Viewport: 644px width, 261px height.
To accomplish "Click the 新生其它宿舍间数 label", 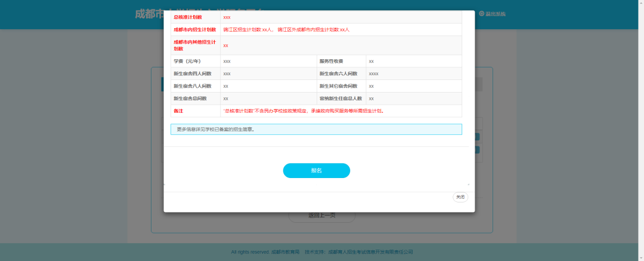I will coord(338,86).
